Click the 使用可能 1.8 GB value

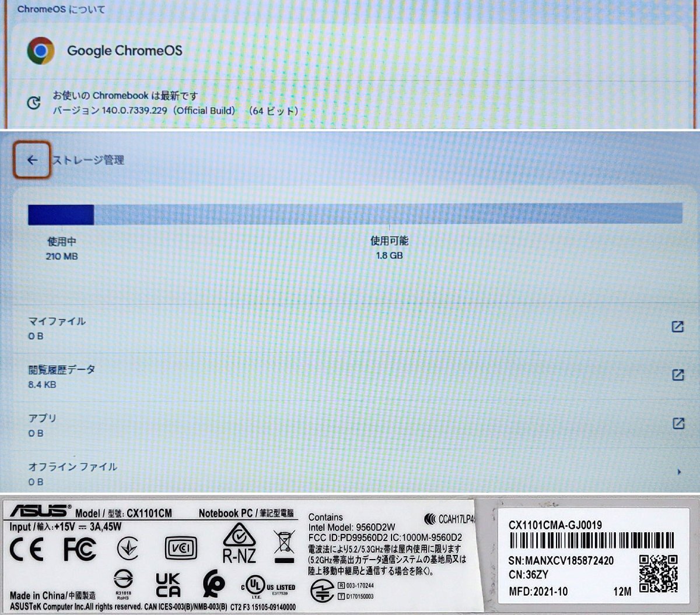[389, 255]
